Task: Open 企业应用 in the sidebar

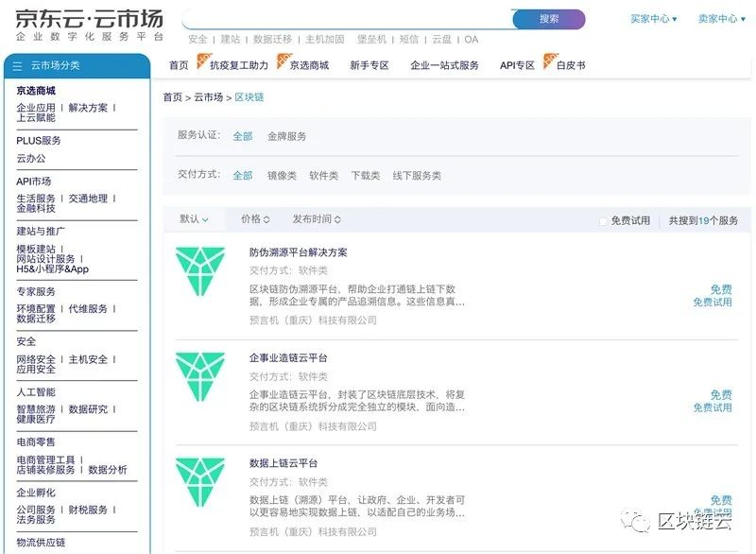Action: (x=36, y=108)
